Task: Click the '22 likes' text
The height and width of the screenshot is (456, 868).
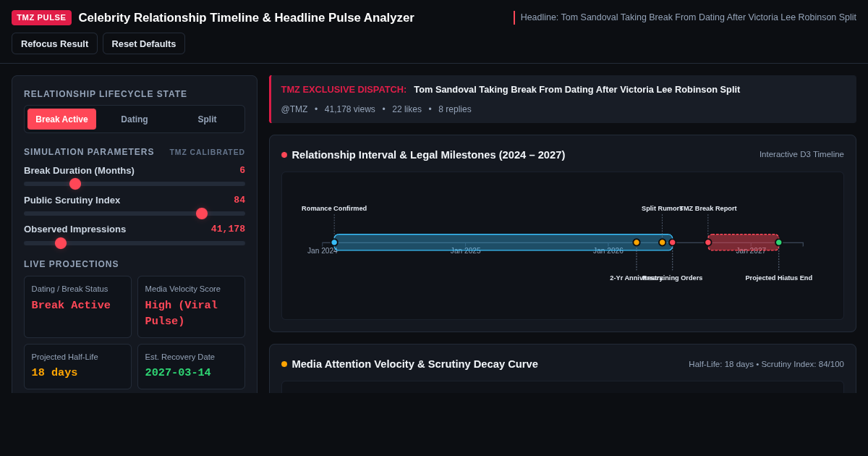Action: pyautogui.click(x=407, y=109)
